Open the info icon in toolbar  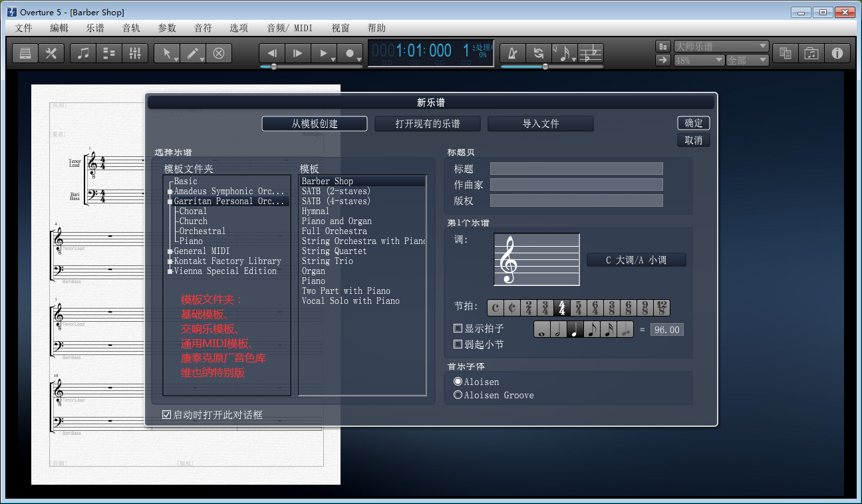837,53
